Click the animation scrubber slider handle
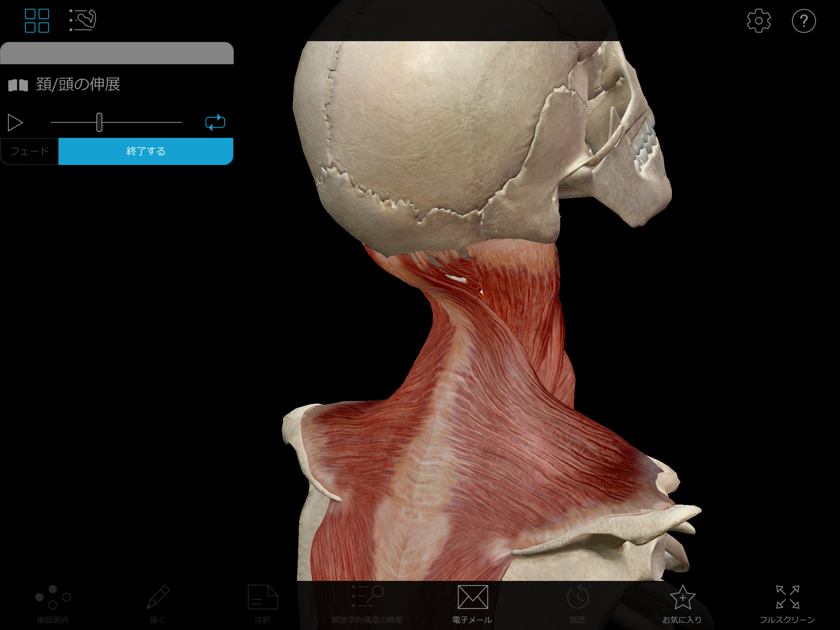 (99, 122)
